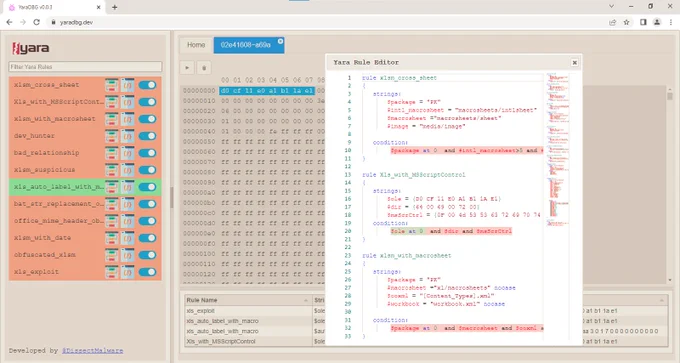Open the @DissectMalware link
The image size is (680, 363).
point(92,350)
